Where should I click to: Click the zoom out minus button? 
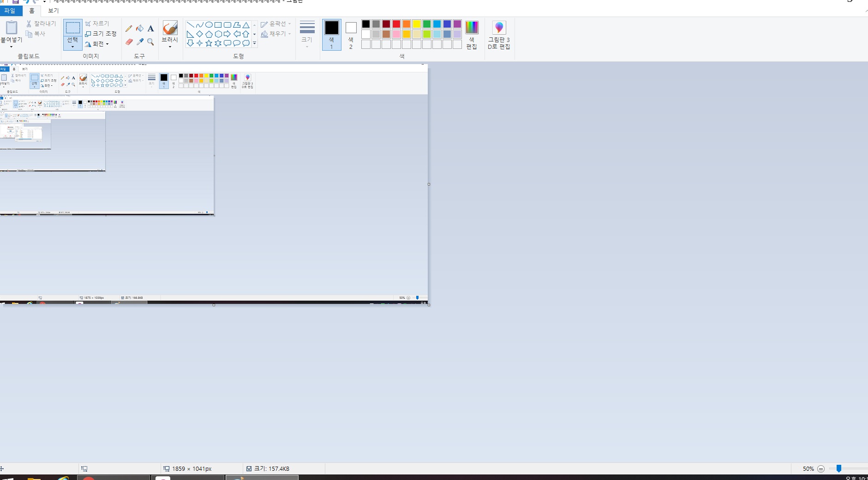[821, 469]
